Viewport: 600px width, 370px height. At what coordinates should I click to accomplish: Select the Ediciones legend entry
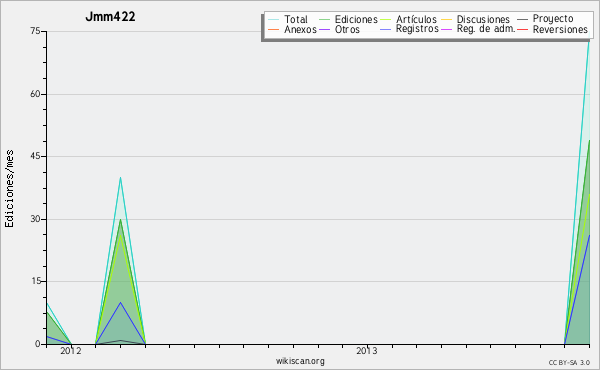pyautogui.click(x=348, y=19)
